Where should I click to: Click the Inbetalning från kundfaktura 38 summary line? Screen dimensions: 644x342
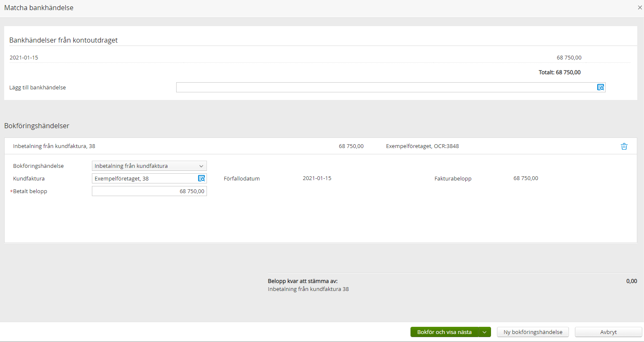308,289
